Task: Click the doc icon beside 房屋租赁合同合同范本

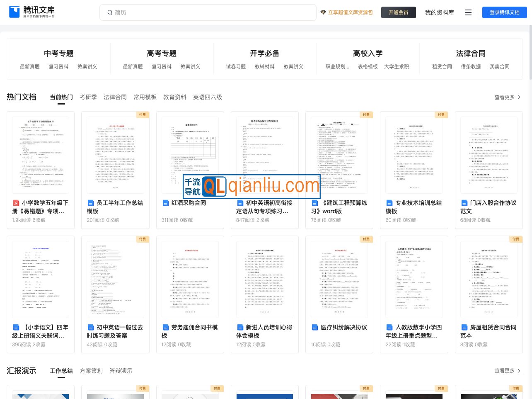Action: (464, 327)
